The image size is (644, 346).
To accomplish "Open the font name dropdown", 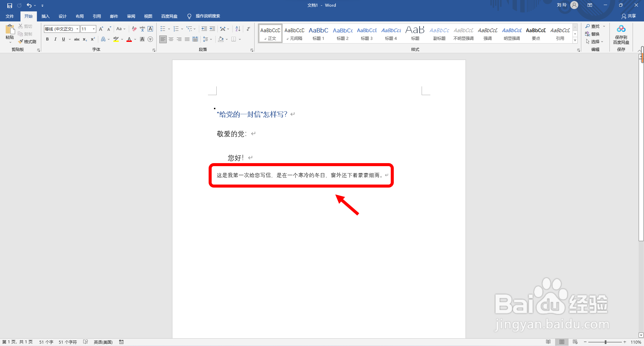I will click(x=77, y=29).
